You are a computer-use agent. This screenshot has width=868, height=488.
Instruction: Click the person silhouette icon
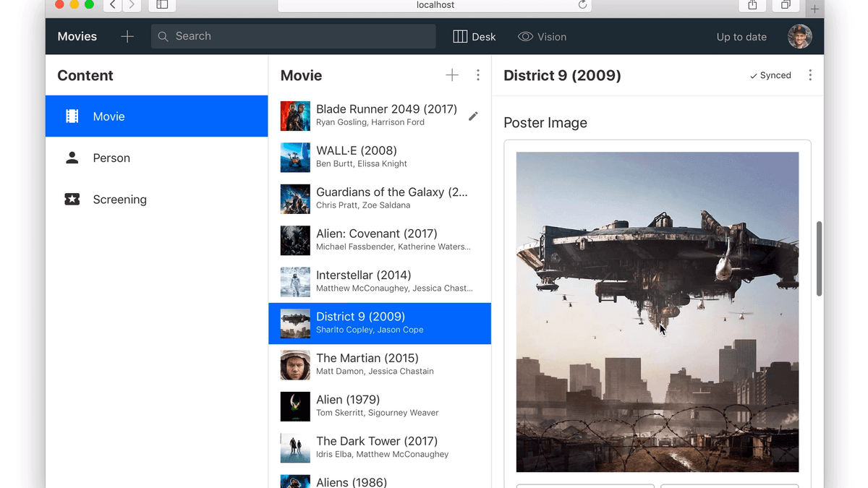[72, 158]
